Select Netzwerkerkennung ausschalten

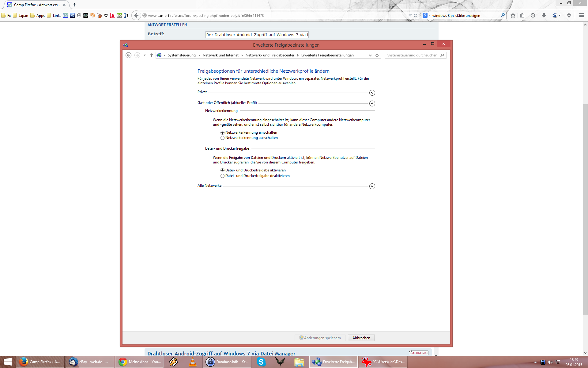[223, 138]
